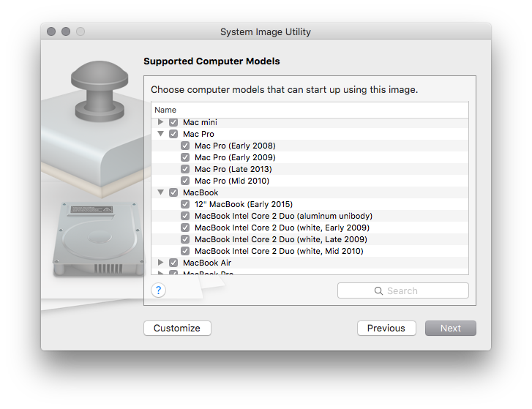Proceed with the Next button
Viewport: 532px width, 409px height.
click(x=451, y=329)
